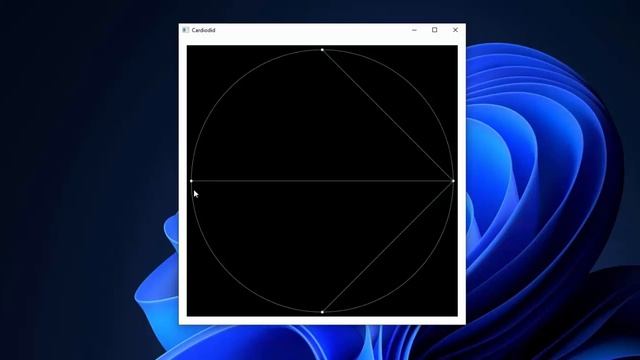Click the leftmost point on the circle
This screenshot has height=360, width=640.
coord(191,181)
